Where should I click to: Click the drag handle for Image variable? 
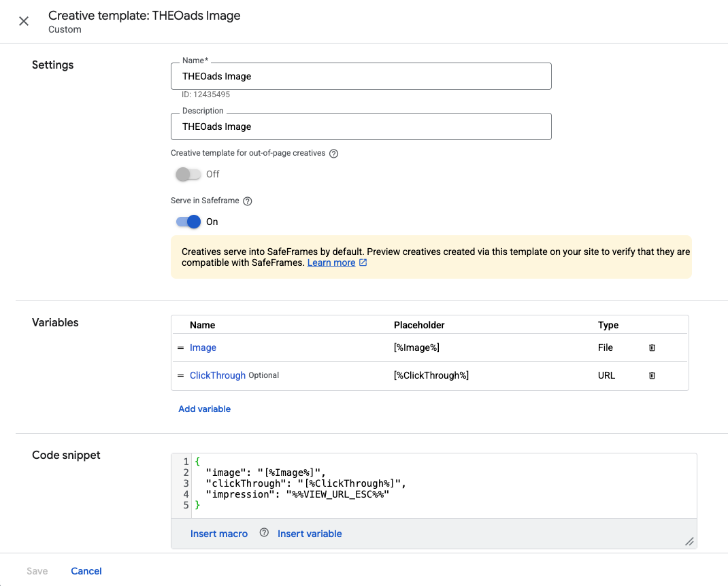point(181,347)
